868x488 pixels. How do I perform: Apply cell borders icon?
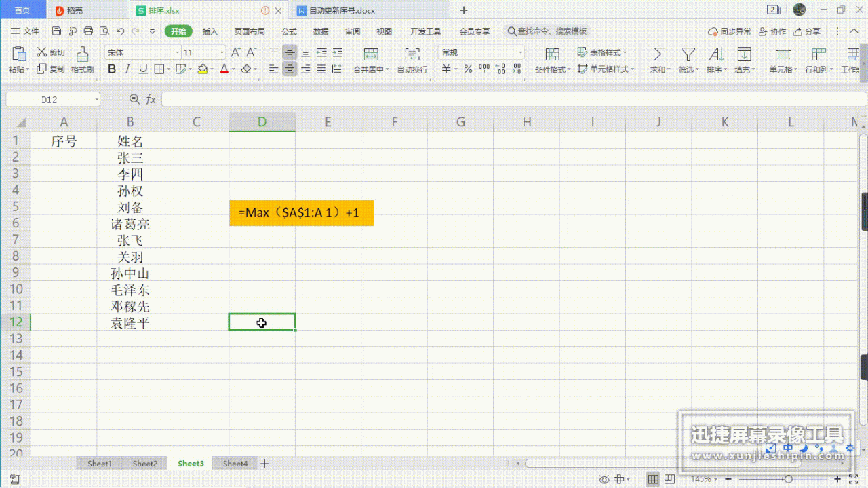(x=159, y=69)
